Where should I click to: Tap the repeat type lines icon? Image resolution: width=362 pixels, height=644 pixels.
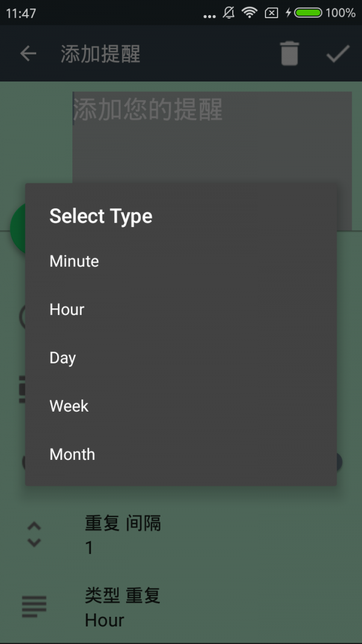(x=34, y=607)
